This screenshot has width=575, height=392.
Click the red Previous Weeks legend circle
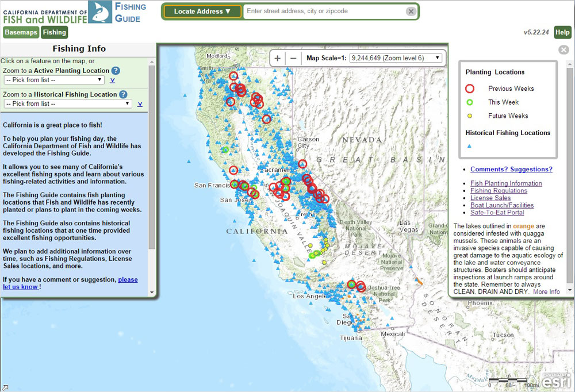pyautogui.click(x=469, y=89)
